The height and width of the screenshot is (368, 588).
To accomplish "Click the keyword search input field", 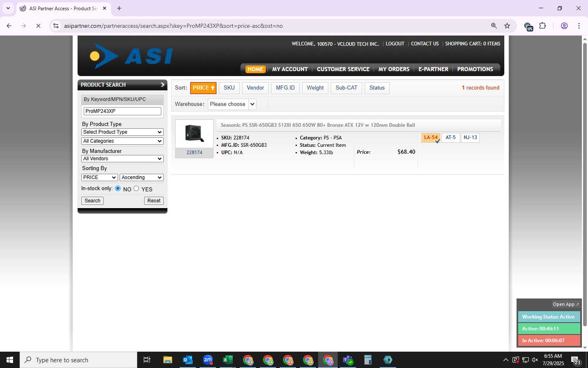I will [x=122, y=111].
